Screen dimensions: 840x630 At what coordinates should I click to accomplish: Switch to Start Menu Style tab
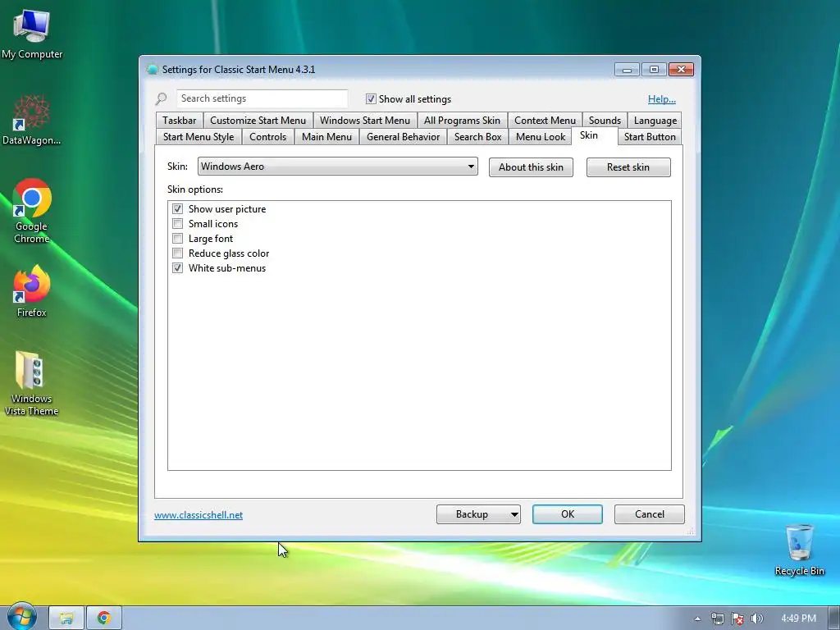[x=199, y=137]
